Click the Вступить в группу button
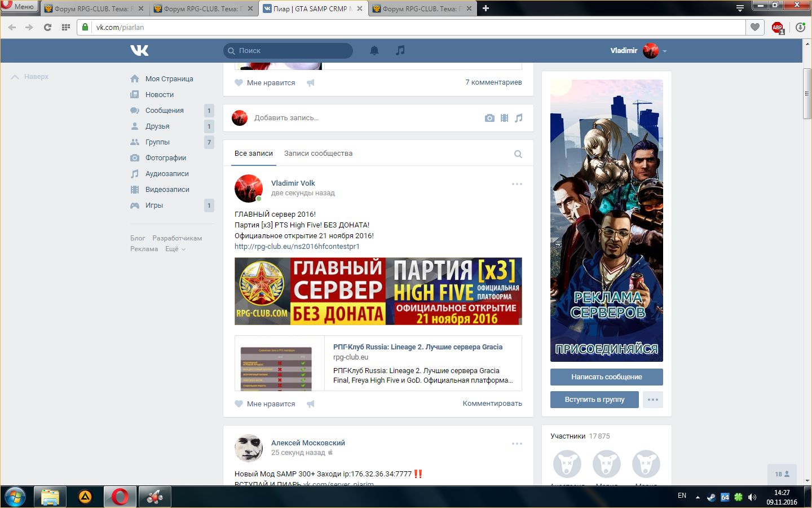Screen dimensions: 812x508 594,400
